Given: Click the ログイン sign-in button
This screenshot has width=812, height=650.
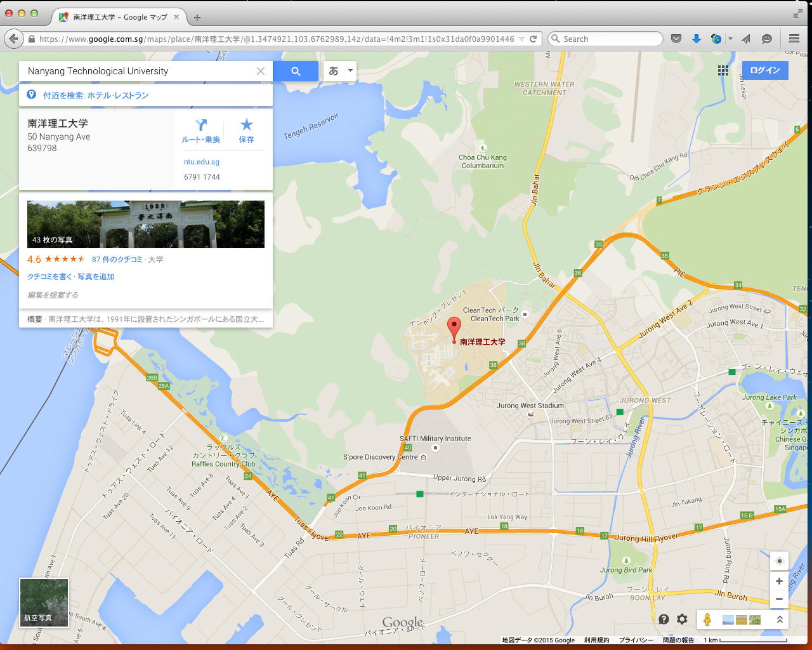Looking at the screenshot, I should pos(765,70).
